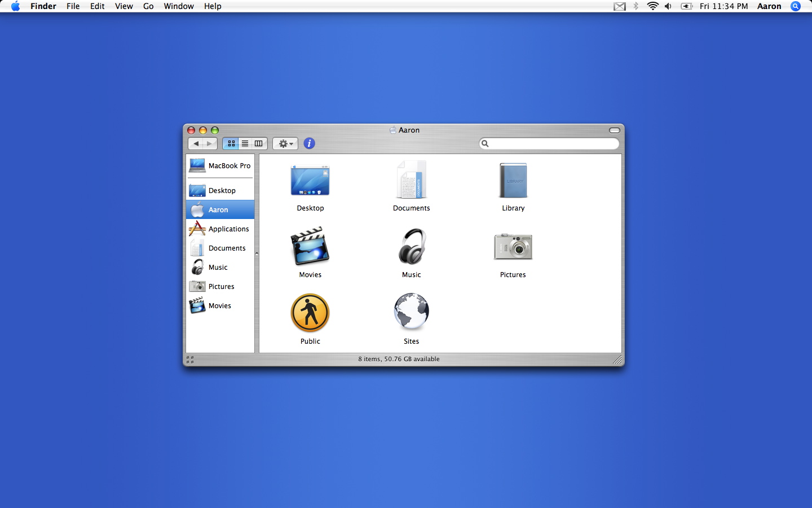This screenshot has width=812, height=508.
Task: Toggle toolbar with the pill button
Action: pos(615,130)
